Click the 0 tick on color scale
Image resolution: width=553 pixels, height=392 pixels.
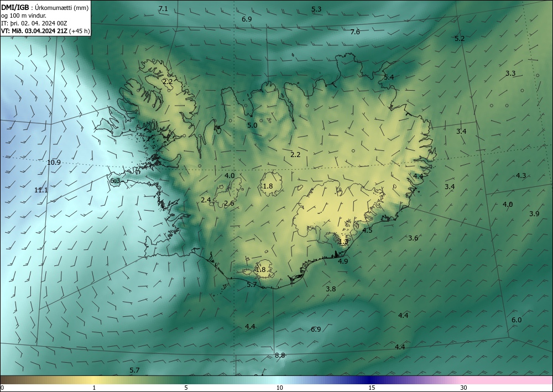pyautogui.click(x=2, y=388)
